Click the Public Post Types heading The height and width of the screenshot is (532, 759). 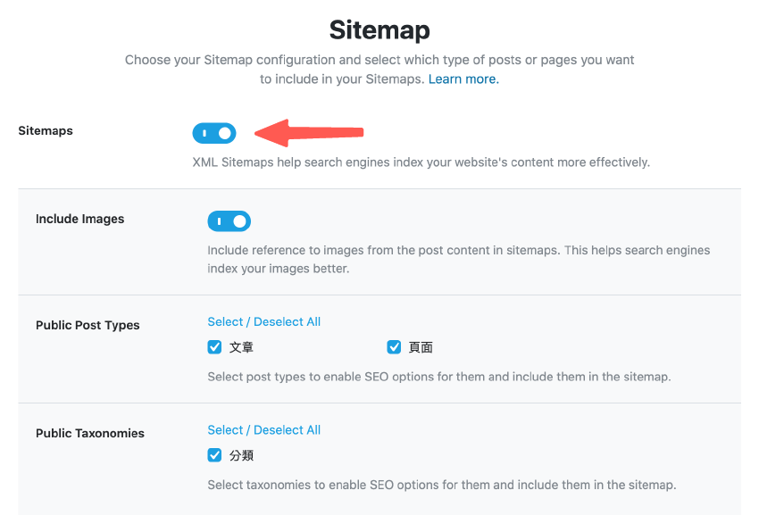point(88,325)
